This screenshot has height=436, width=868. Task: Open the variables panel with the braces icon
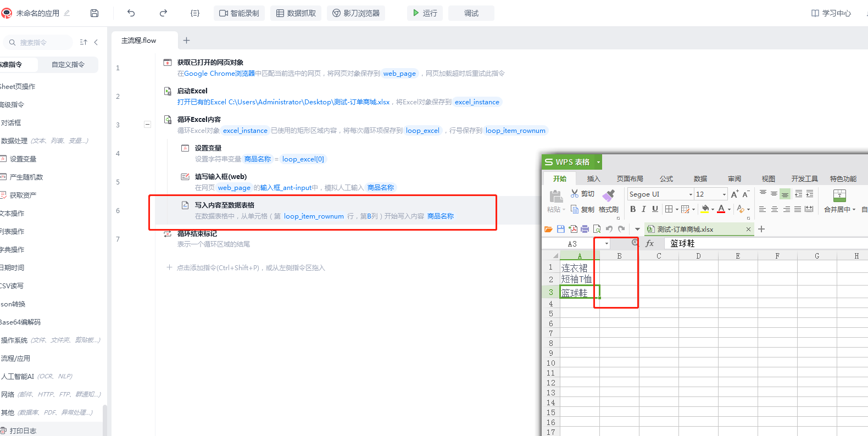(195, 13)
